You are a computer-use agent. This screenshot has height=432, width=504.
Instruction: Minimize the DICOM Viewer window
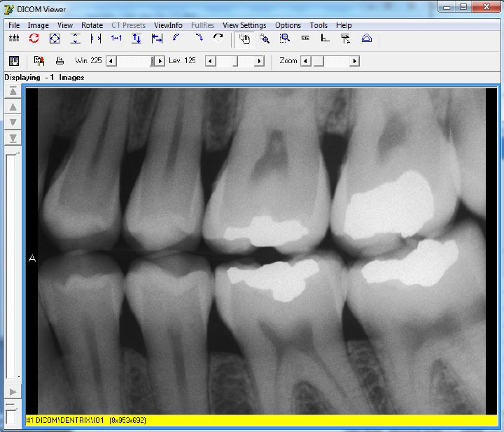pos(447,7)
